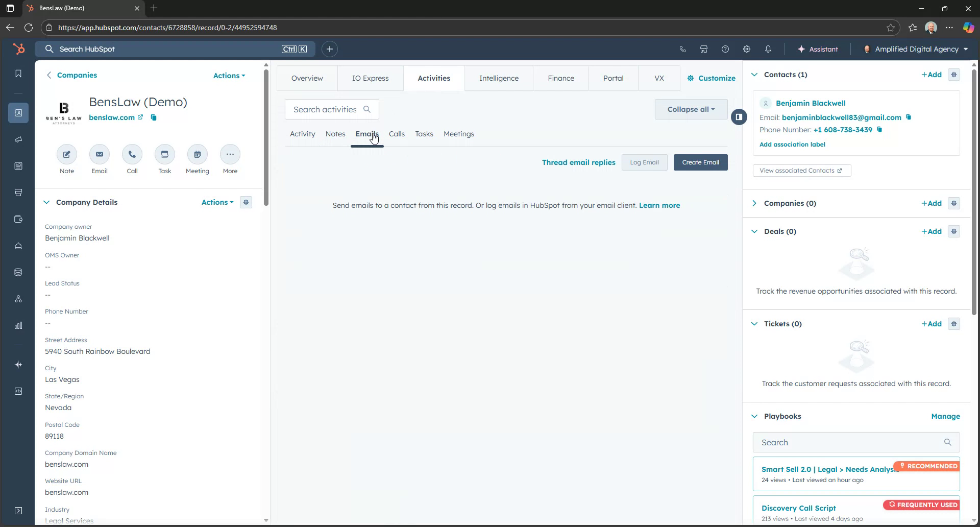Switch to the Notes activity tab
Screen dimensions: 980x527
pos(335,134)
